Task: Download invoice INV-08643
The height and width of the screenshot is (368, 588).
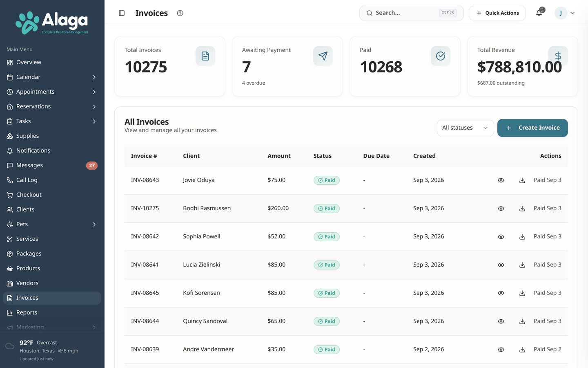Action: point(522,180)
